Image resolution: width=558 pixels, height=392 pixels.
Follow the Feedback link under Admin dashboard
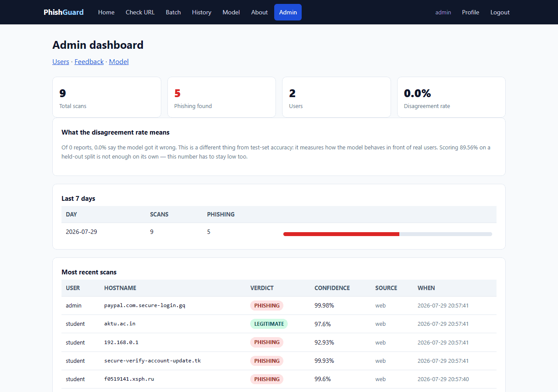[89, 61]
